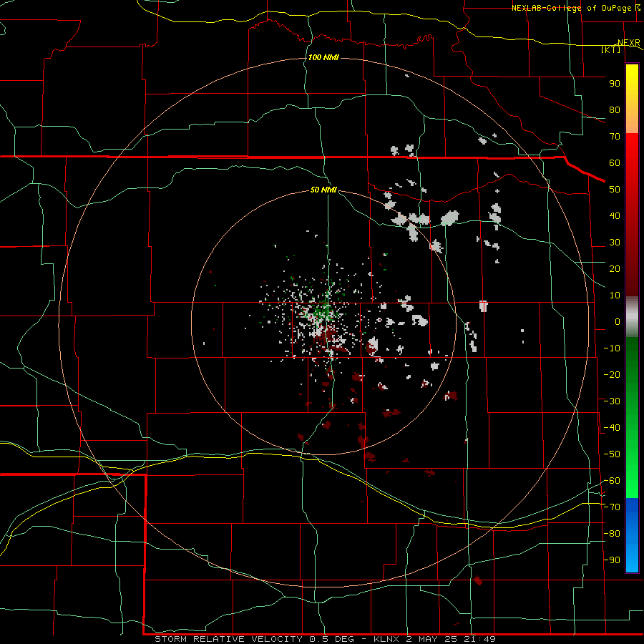Click the red outbound segment of the velocity scale
The width and height of the screenshot is (644, 644).
[632, 215]
